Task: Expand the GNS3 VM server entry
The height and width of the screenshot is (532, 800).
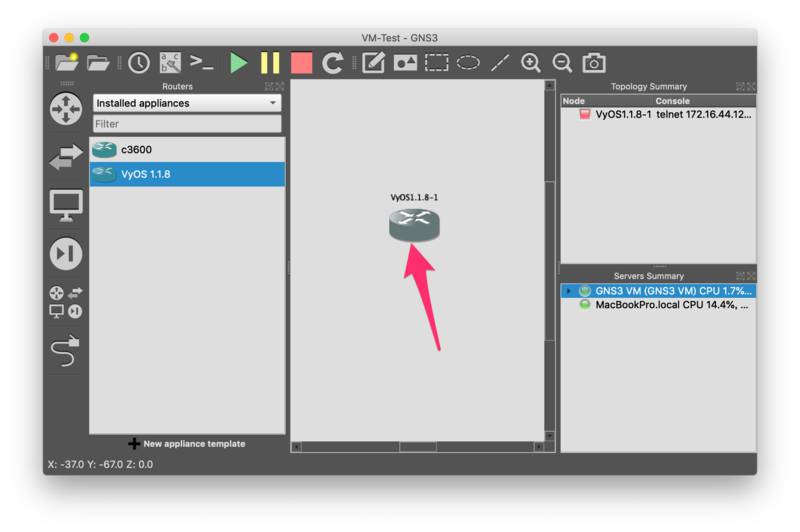Action: tap(568, 291)
